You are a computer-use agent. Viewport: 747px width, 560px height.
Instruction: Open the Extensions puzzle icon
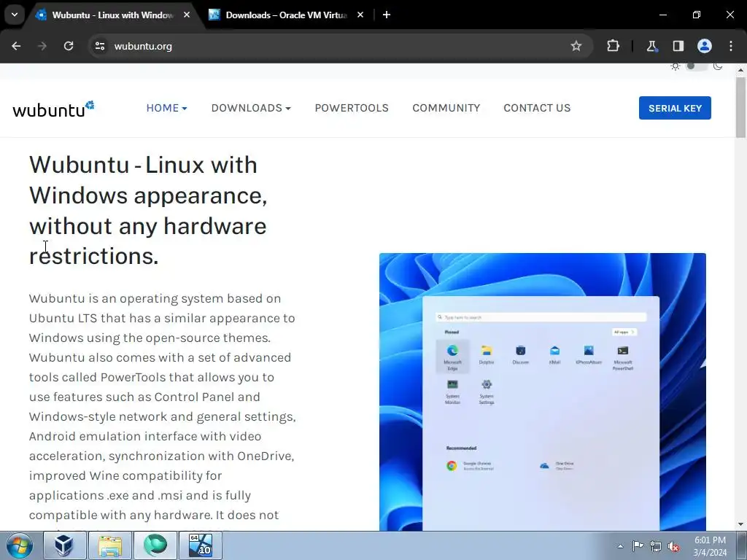click(x=613, y=46)
